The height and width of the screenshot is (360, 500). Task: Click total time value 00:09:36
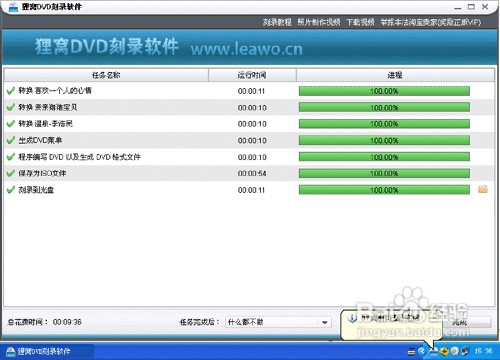coord(67,322)
